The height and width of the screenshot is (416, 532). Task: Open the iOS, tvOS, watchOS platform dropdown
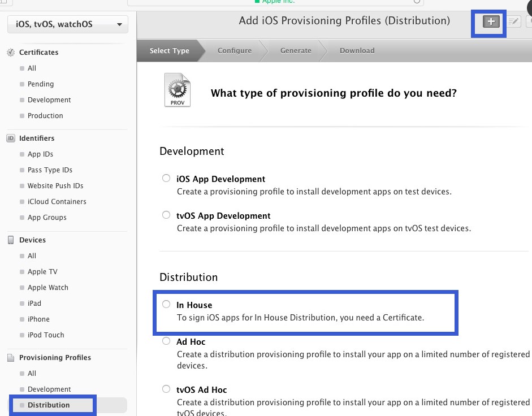pyautogui.click(x=67, y=24)
